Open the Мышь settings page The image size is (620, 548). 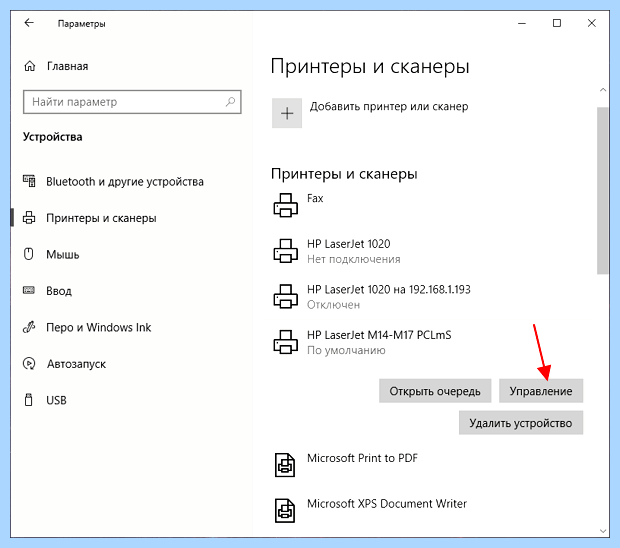(62, 254)
